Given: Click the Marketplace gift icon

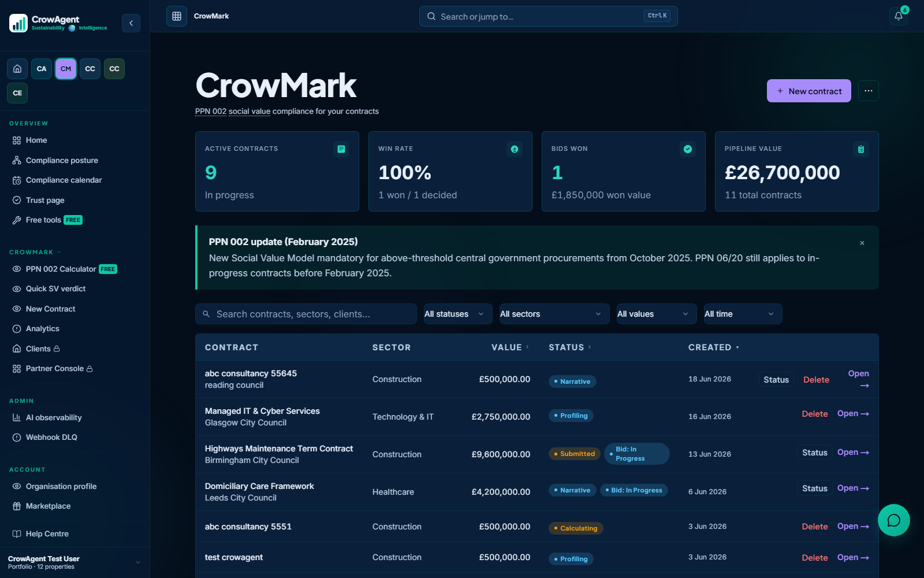Looking at the screenshot, I should 17,506.
